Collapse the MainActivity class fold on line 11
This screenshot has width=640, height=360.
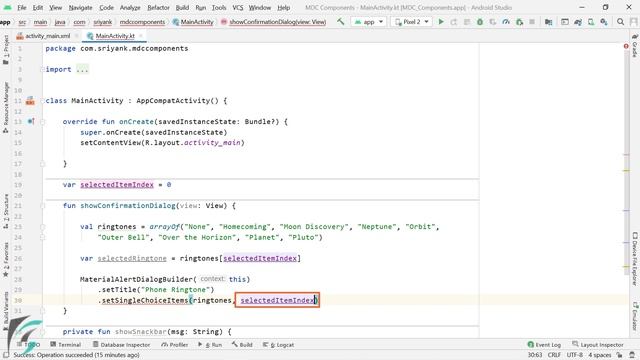[x=42, y=101]
